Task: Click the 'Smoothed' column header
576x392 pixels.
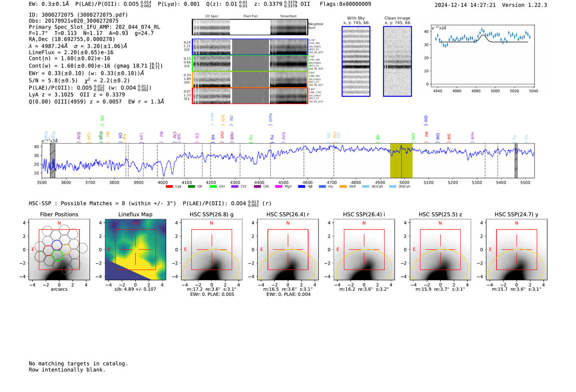Action: 288,16
